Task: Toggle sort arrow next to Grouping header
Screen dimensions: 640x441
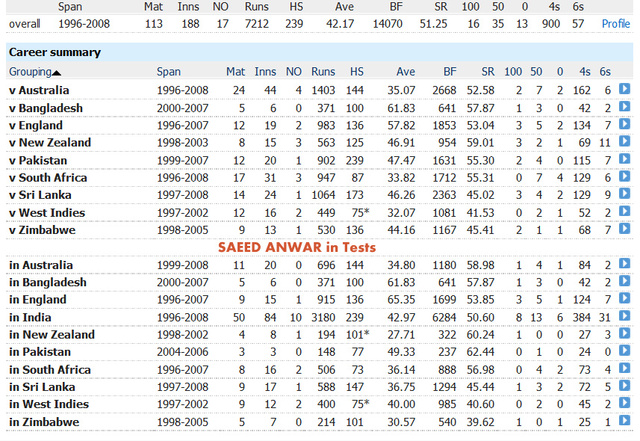Action: click(x=56, y=72)
